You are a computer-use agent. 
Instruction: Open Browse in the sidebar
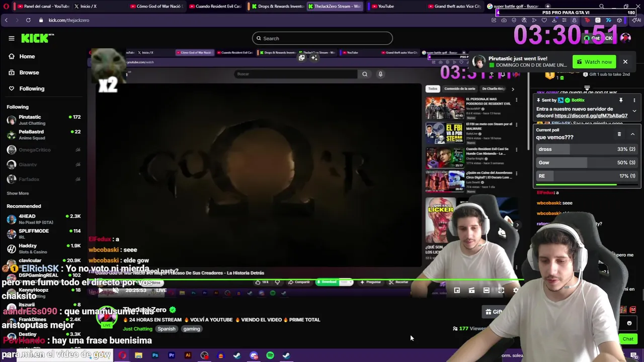point(29,72)
